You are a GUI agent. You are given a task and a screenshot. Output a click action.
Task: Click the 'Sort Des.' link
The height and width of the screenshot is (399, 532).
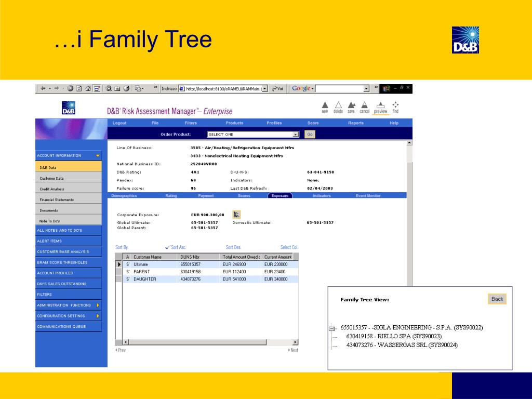[x=233, y=247]
